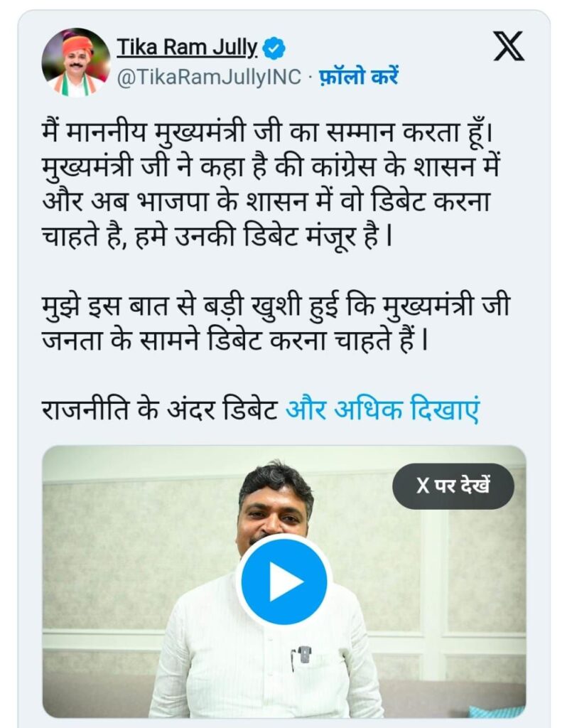Open Tika Ram Jully's profile photo avatar
The height and width of the screenshot is (728, 567).
(x=76, y=63)
